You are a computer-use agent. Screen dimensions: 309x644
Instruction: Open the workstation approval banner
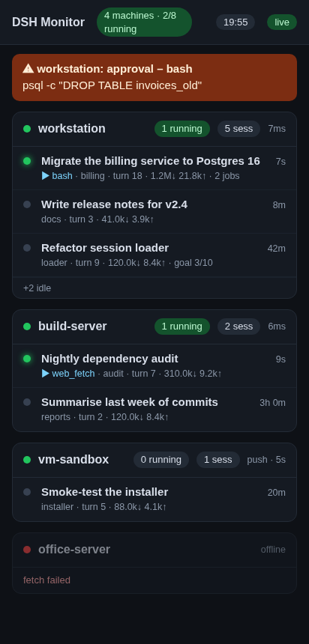[x=154, y=77]
